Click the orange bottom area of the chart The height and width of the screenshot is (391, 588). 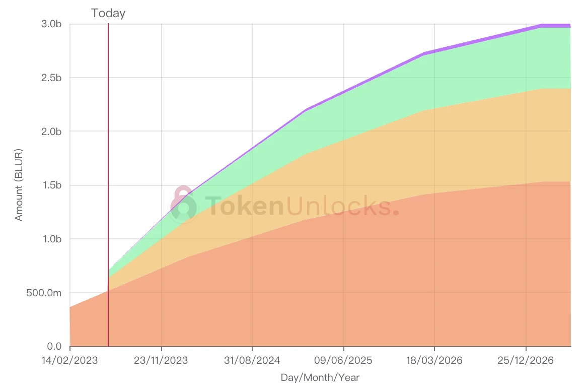pos(302,292)
